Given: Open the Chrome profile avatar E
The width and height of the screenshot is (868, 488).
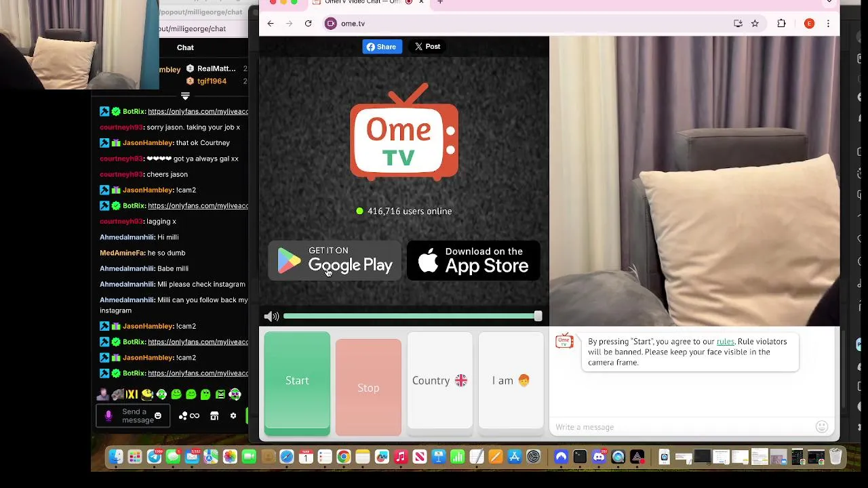Looking at the screenshot, I should [x=809, y=24].
